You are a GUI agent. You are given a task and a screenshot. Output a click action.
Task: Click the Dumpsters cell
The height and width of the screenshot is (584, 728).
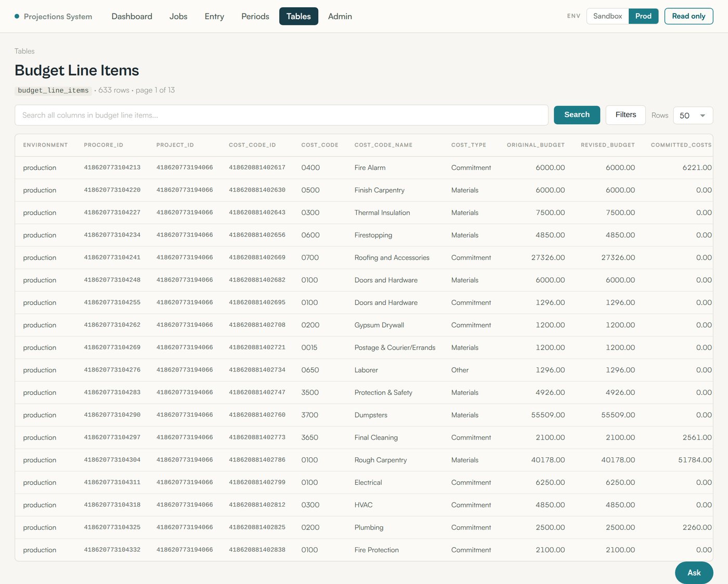tap(371, 415)
